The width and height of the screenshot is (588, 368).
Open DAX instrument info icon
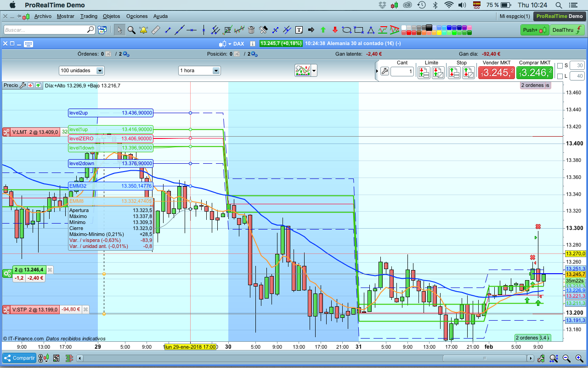tap(252, 44)
